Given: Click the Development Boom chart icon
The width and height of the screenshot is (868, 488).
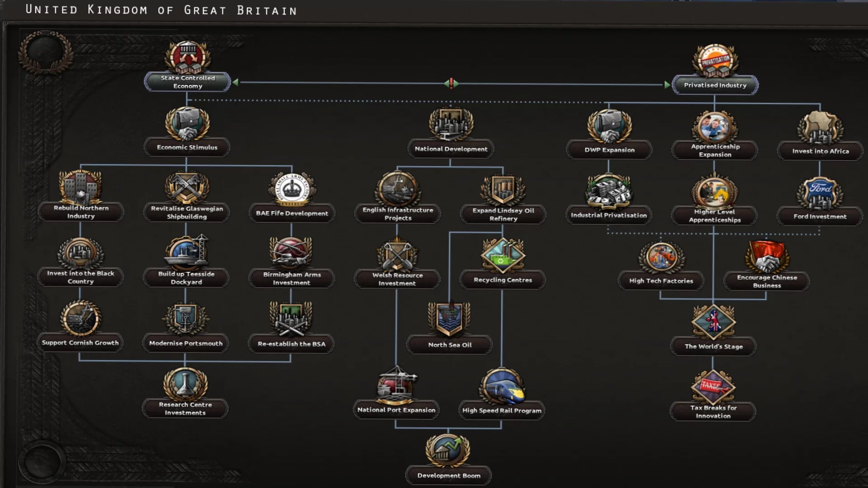Looking at the screenshot, I should [448, 450].
